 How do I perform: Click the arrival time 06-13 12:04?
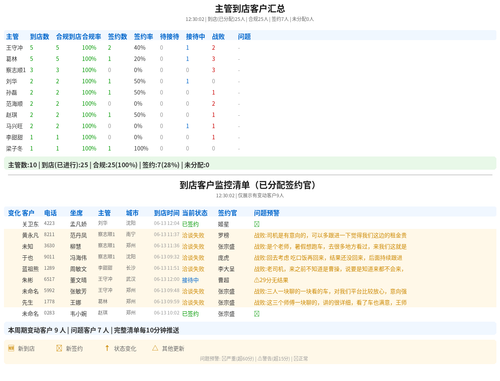pos(167,223)
